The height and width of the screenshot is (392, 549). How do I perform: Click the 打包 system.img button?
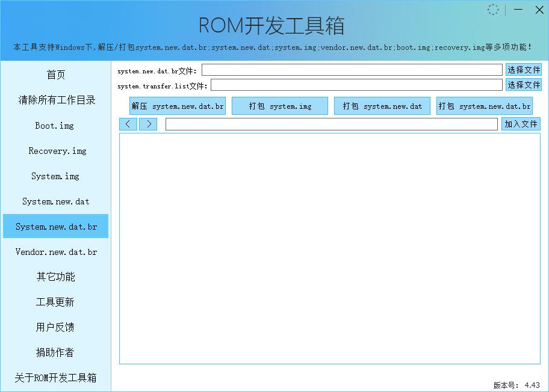coord(279,105)
